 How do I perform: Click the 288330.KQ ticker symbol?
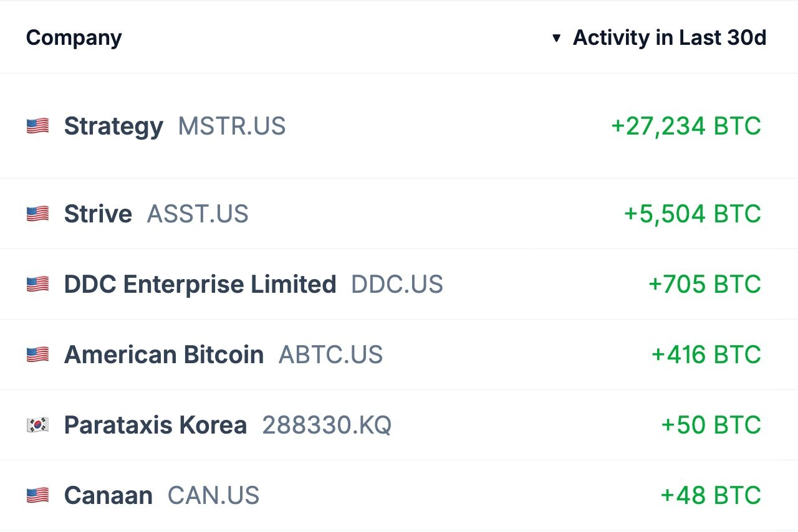[x=327, y=425]
